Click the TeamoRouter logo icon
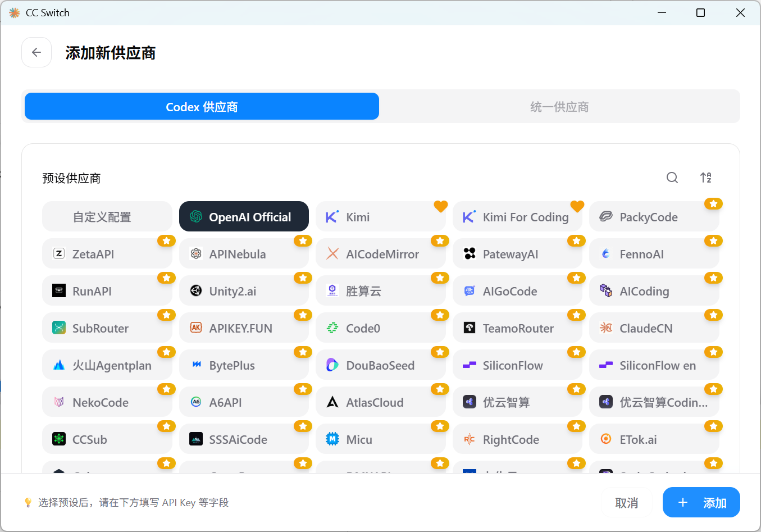 click(470, 328)
